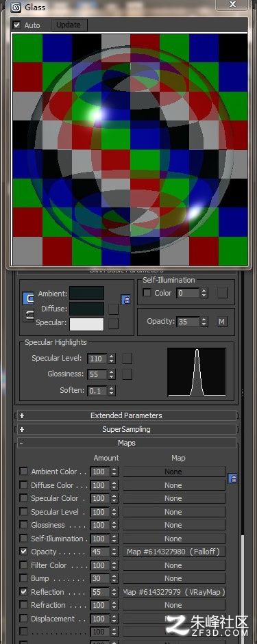Collapse the Maps rollout

pos(126,443)
